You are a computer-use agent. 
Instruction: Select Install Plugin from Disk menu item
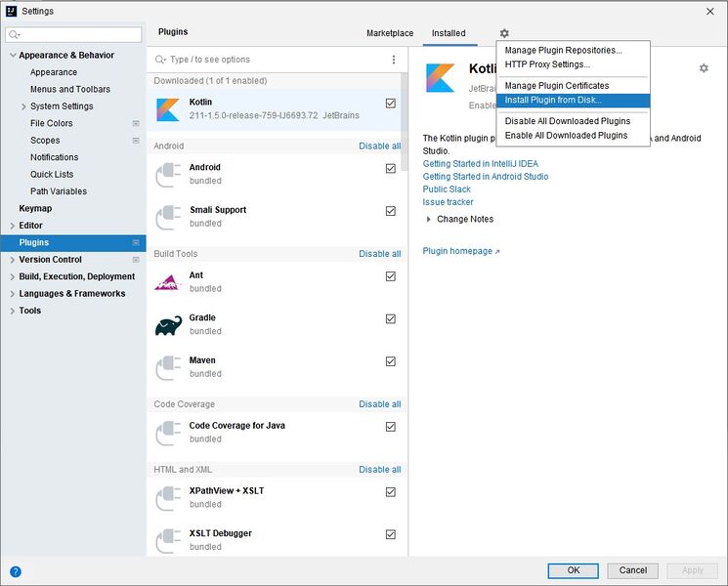(x=553, y=101)
